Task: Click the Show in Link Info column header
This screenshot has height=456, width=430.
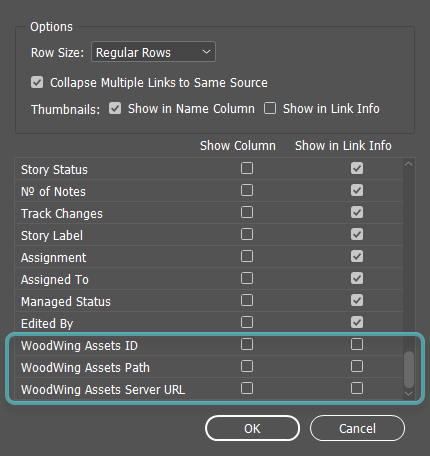Action: click(x=343, y=146)
